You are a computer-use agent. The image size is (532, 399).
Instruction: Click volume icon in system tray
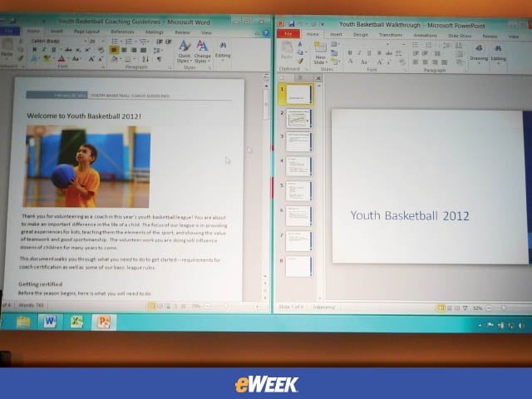521,326
